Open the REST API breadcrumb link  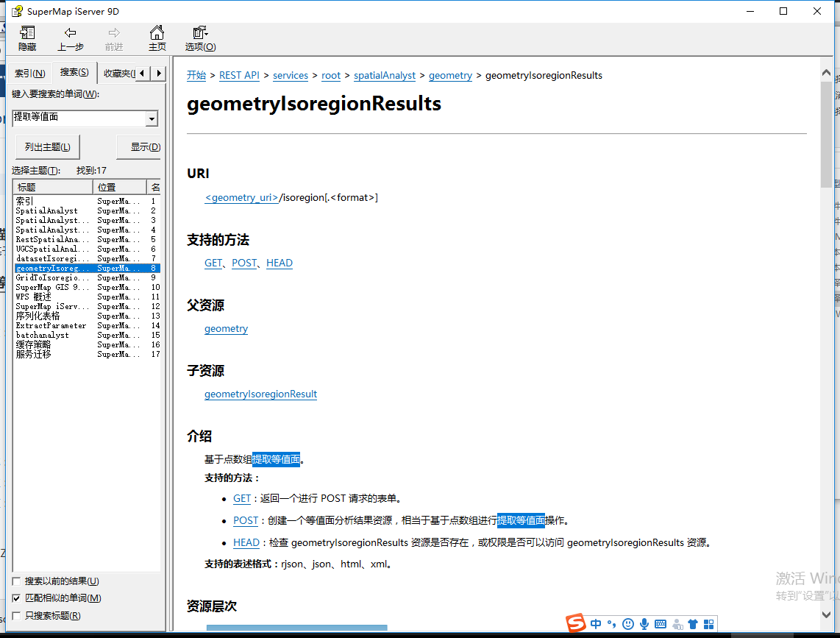click(239, 76)
